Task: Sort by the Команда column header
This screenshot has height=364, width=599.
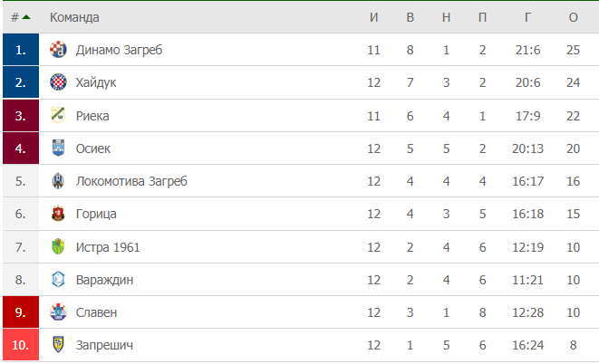Action: (x=74, y=17)
